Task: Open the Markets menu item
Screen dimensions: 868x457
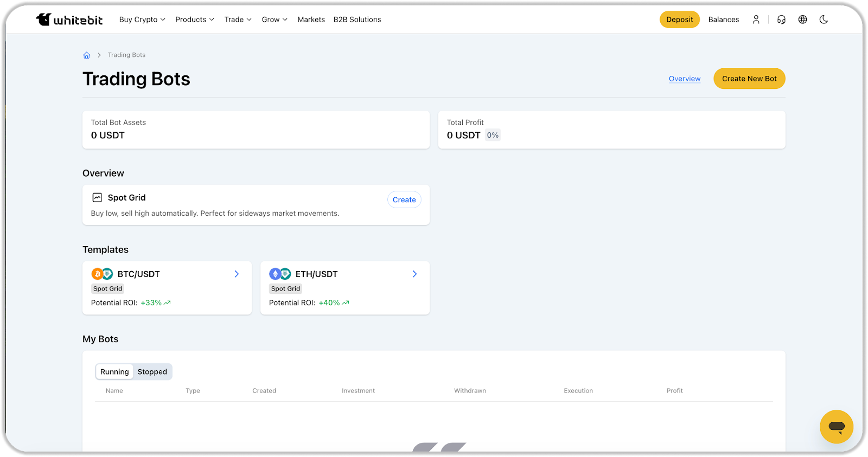Action: (311, 20)
